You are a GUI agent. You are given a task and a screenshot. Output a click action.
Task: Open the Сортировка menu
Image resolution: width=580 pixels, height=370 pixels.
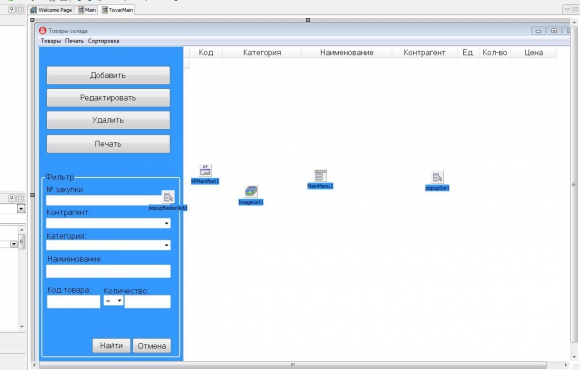click(103, 41)
